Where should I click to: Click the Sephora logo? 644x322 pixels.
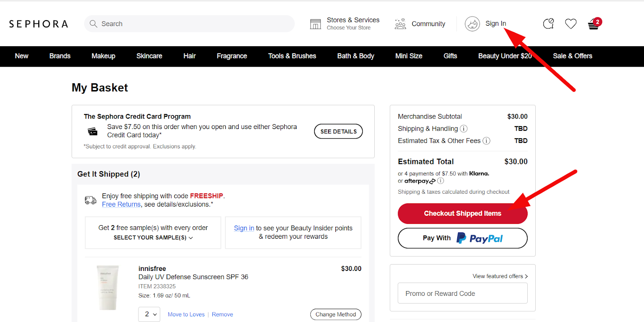(x=39, y=24)
